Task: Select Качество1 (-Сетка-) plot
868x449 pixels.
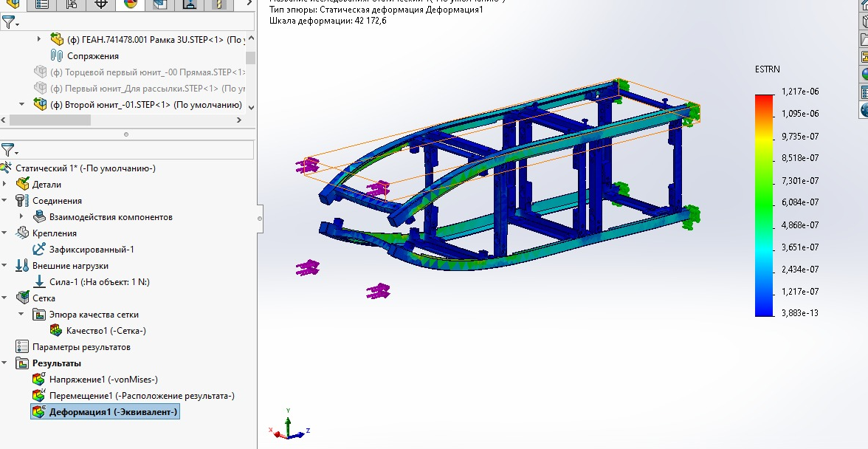Action: coord(106,331)
